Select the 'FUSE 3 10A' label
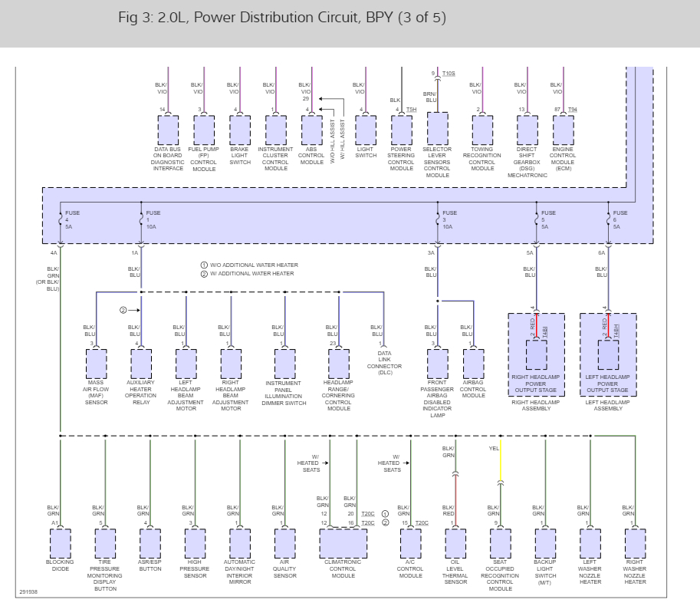The image size is (700, 616). pos(449,219)
